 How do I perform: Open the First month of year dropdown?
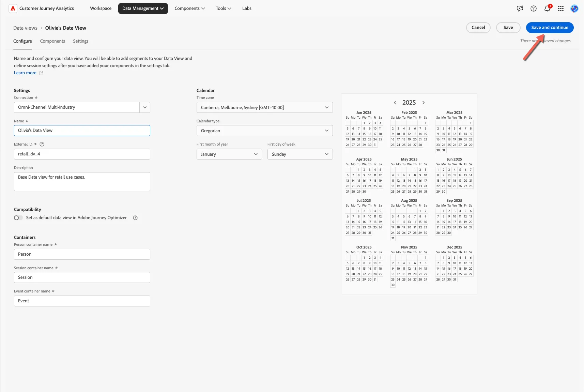(x=229, y=154)
